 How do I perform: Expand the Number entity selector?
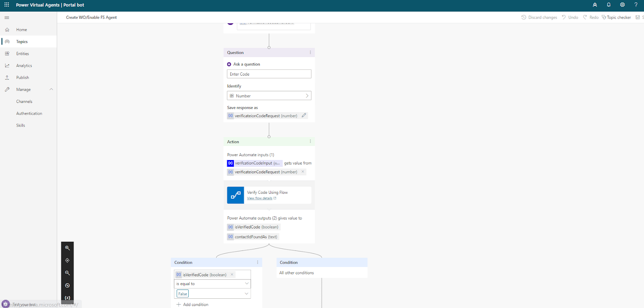[x=269, y=96]
